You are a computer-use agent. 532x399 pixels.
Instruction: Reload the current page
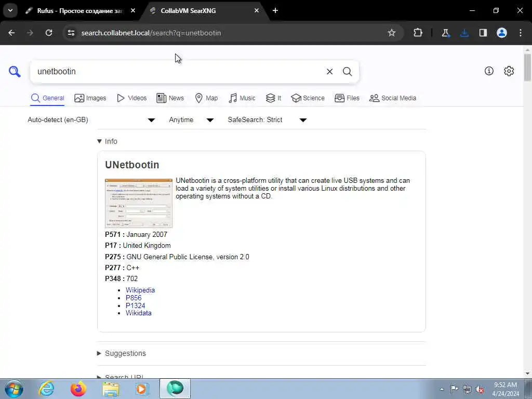click(x=49, y=33)
